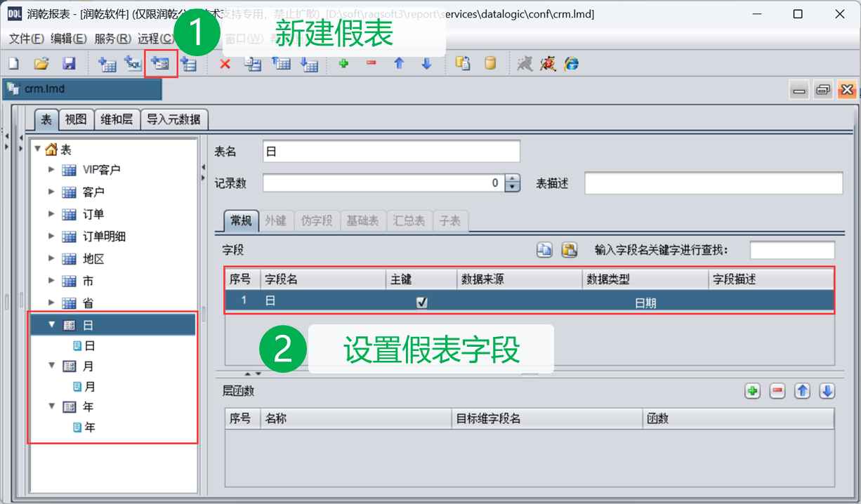Viewport: 861px width, 504px height.
Task: Click the new pseudo table toolbar icon
Action: 161,64
